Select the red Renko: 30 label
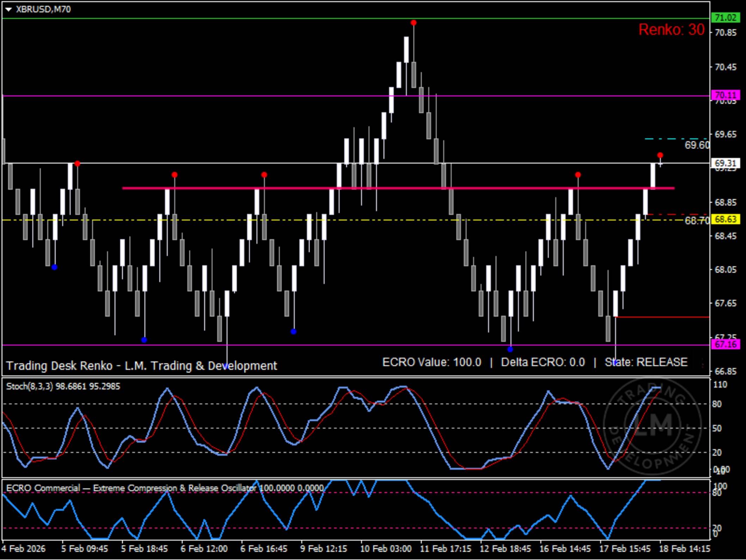 pyautogui.click(x=671, y=30)
